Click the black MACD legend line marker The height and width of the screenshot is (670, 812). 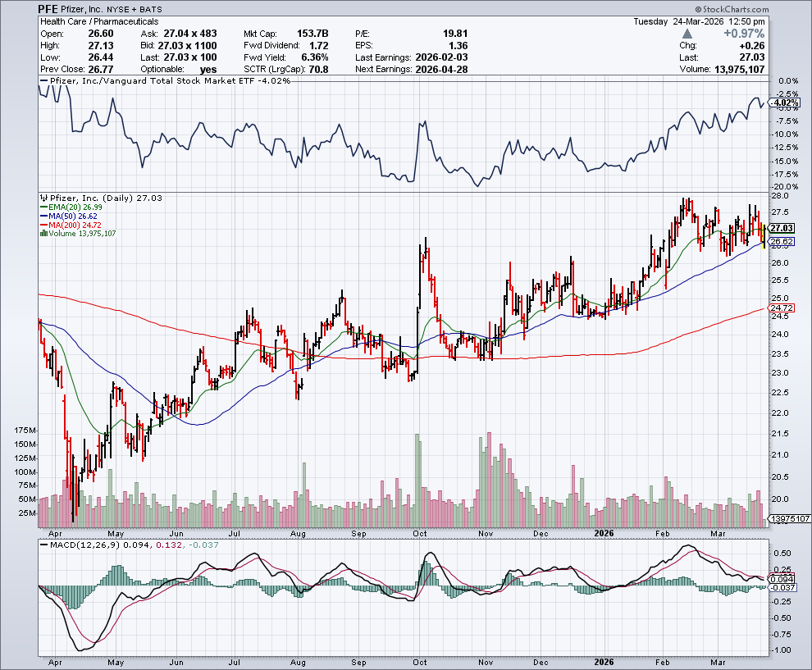point(41,544)
